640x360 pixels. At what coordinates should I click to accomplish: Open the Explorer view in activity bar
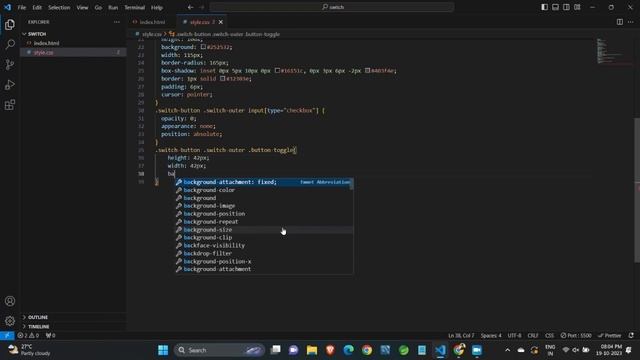coord(10,24)
